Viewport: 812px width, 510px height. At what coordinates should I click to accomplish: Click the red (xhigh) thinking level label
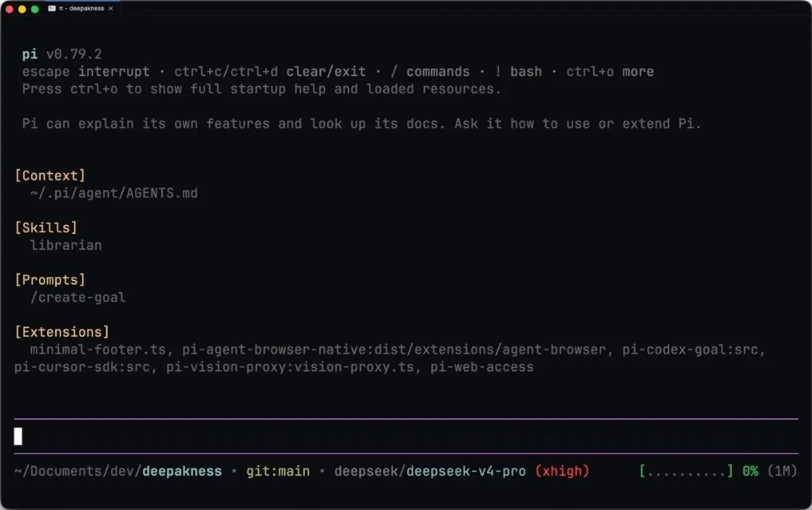pos(562,471)
